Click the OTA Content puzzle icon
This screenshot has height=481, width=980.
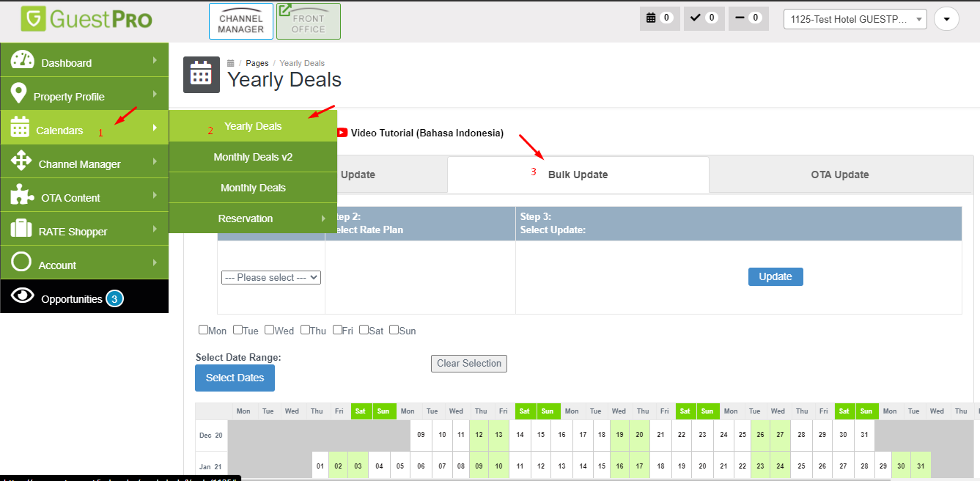(x=23, y=196)
